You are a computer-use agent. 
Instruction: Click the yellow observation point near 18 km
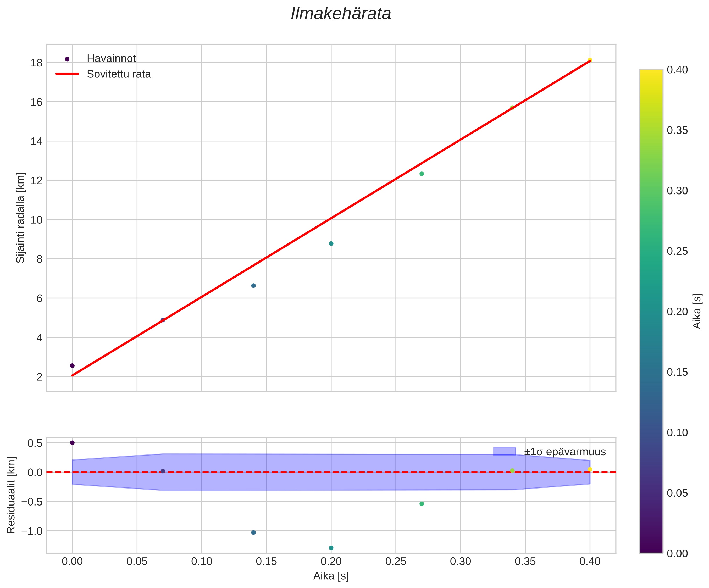click(590, 60)
